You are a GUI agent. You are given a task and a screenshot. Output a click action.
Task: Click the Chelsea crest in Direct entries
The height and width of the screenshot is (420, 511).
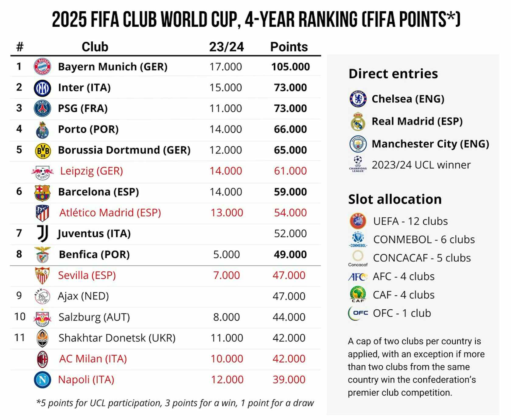pos(358,99)
